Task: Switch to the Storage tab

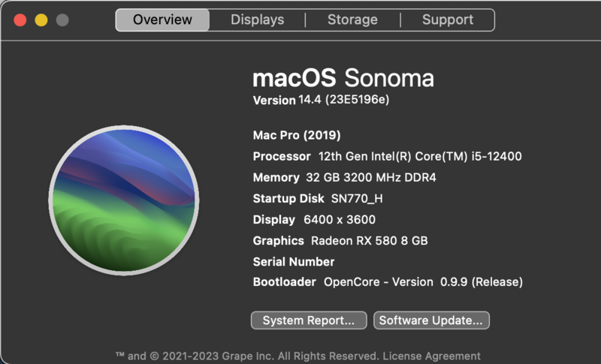Action: click(352, 20)
